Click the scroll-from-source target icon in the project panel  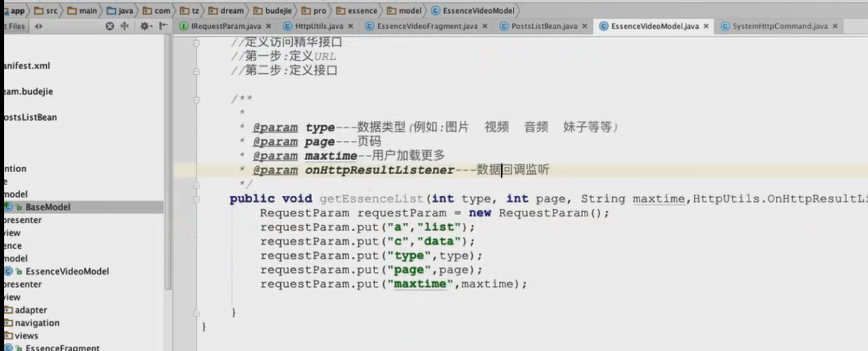coord(110,26)
